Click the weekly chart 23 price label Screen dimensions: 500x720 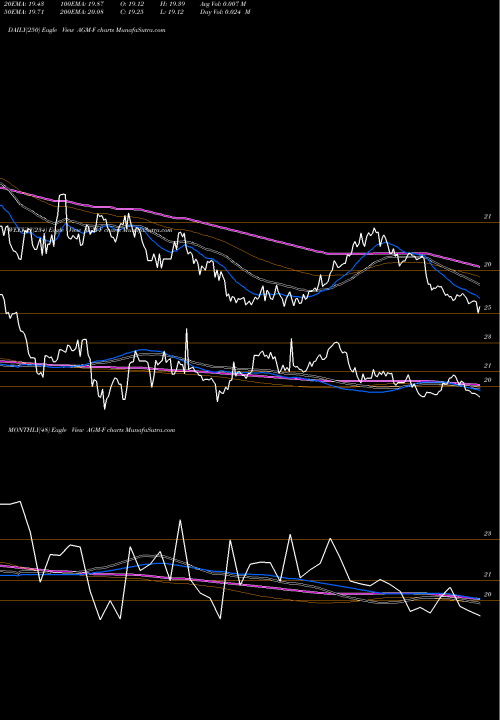[x=488, y=337]
